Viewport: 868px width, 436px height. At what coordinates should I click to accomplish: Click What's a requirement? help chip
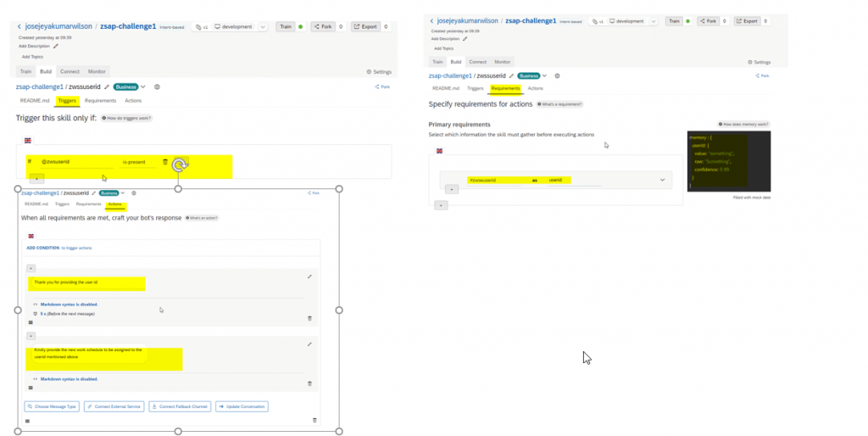[x=559, y=104]
